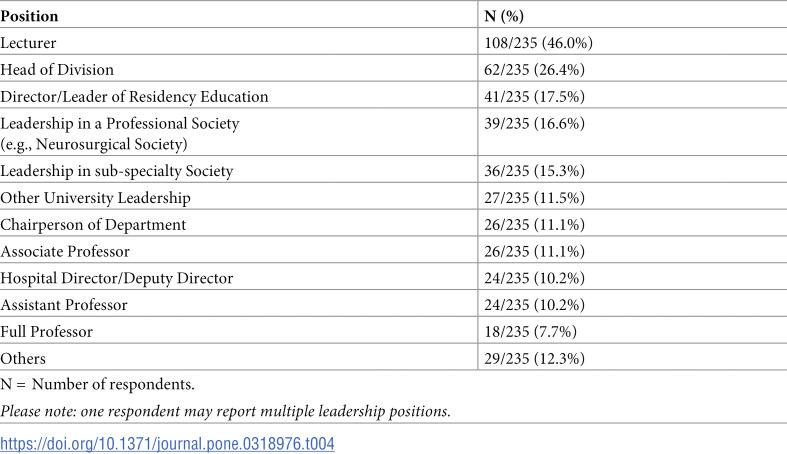This screenshot has height=454, width=787.
Task: Select the N (%) column header
Action: [x=504, y=16]
